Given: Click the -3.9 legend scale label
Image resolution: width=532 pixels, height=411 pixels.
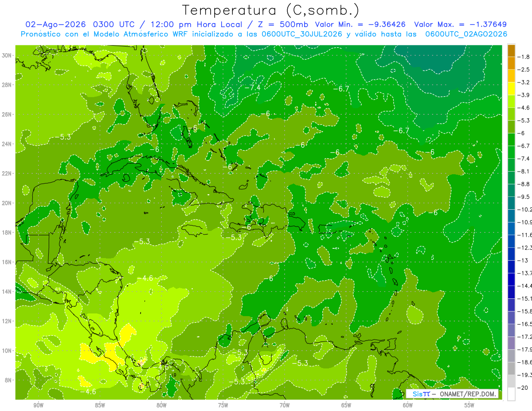Looking at the screenshot, I should pos(524,95).
